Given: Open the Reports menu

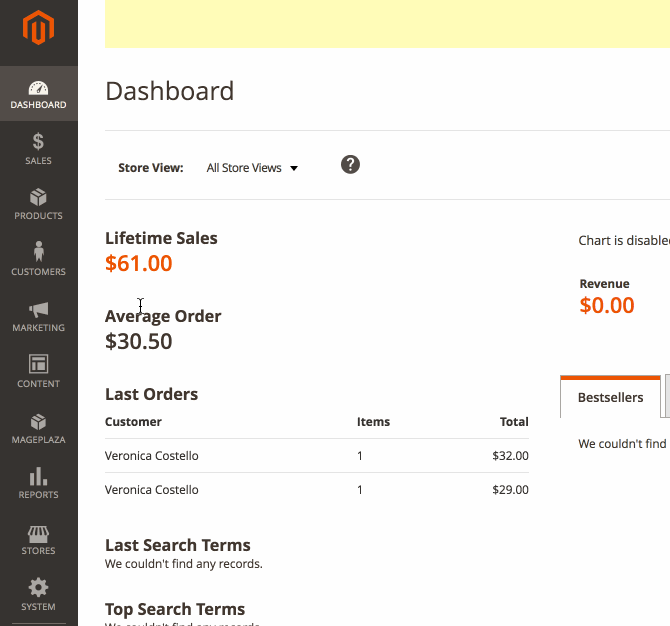Looking at the screenshot, I should 38,484.
